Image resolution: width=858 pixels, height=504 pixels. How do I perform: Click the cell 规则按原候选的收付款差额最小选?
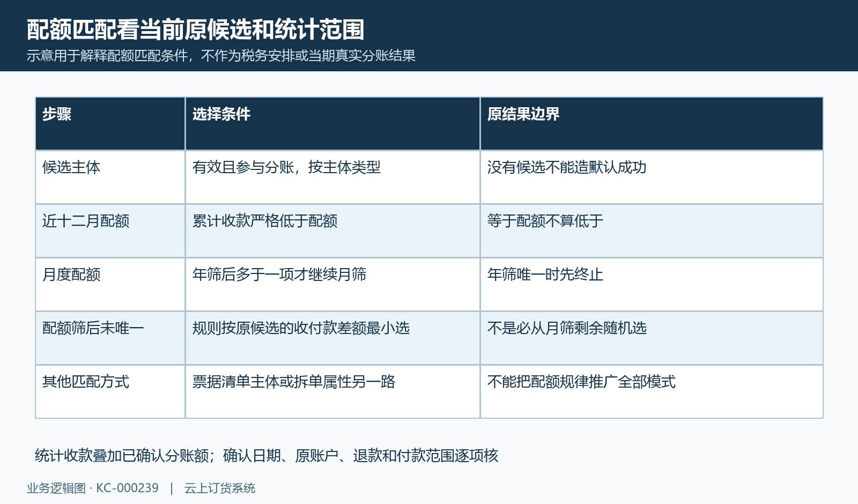[332, 338]
